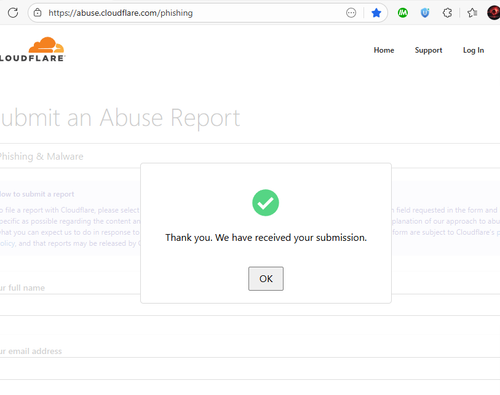The image size is (500, 395).
Task: Select the 'How to submit a report' text
Action: tap(37, 194)
